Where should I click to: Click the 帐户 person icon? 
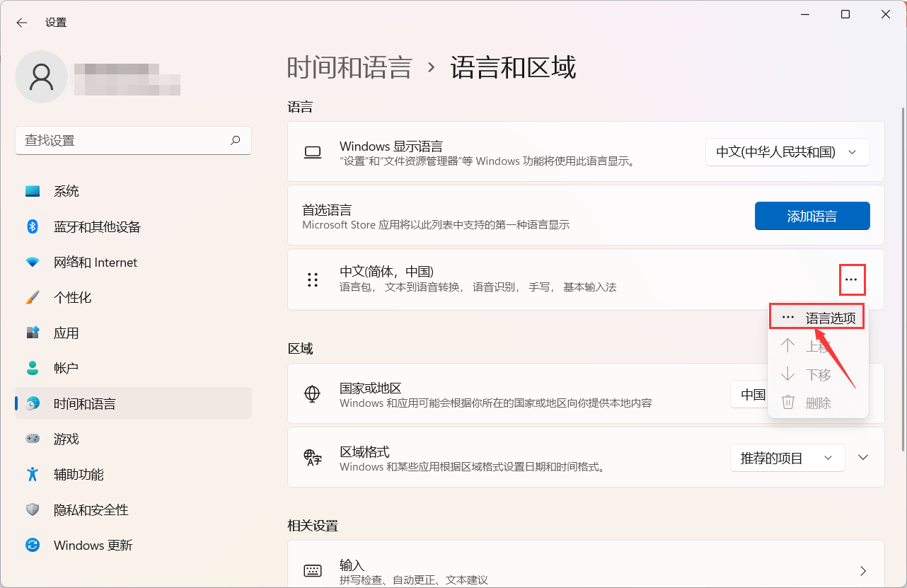click(x=33, y=368)
